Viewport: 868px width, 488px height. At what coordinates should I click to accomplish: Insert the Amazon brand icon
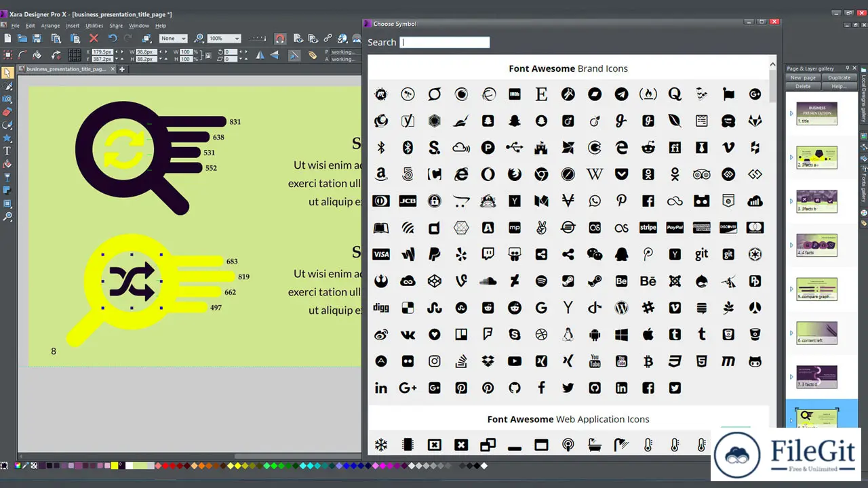381,174
